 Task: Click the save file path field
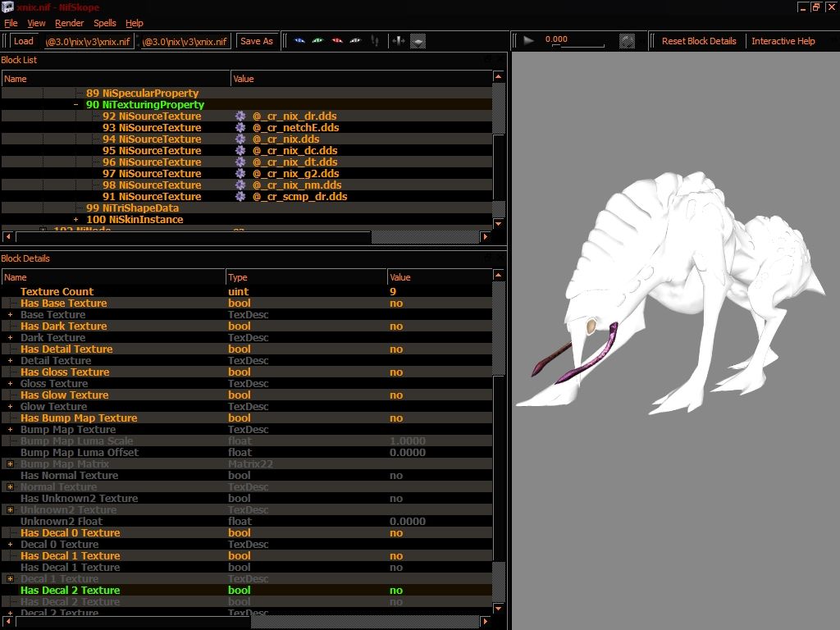[x=185, y=41]
